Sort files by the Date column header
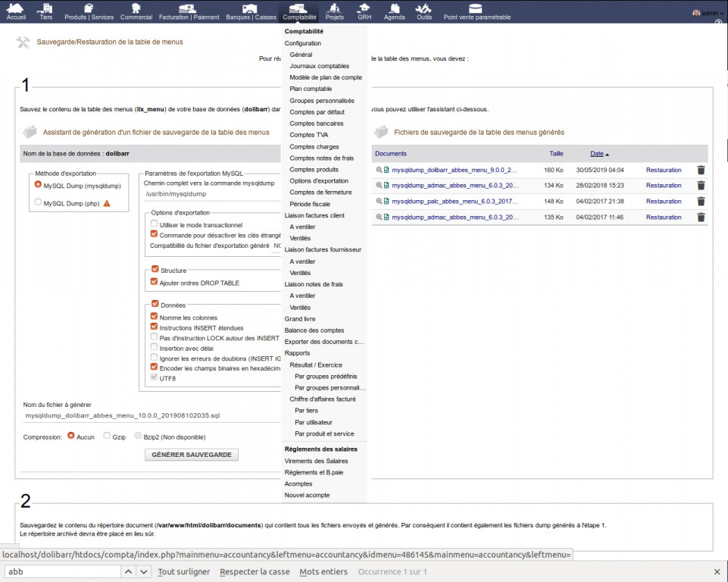Screen dimensions: 728x582 pos(597,154)
